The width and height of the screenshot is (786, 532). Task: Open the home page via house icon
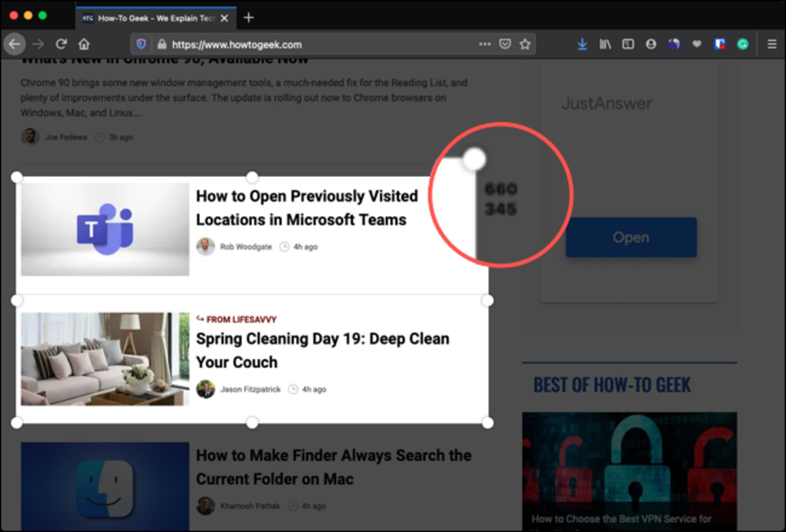coord(84,44)
